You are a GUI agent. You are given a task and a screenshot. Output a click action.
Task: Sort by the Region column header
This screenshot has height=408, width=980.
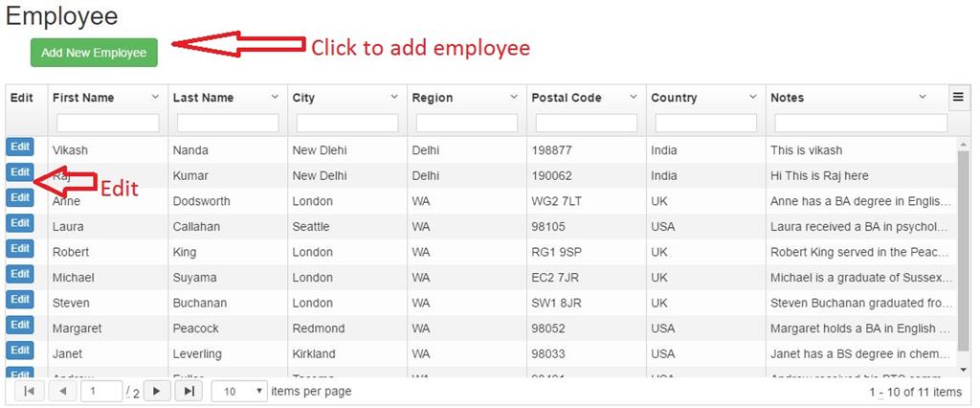433,98
